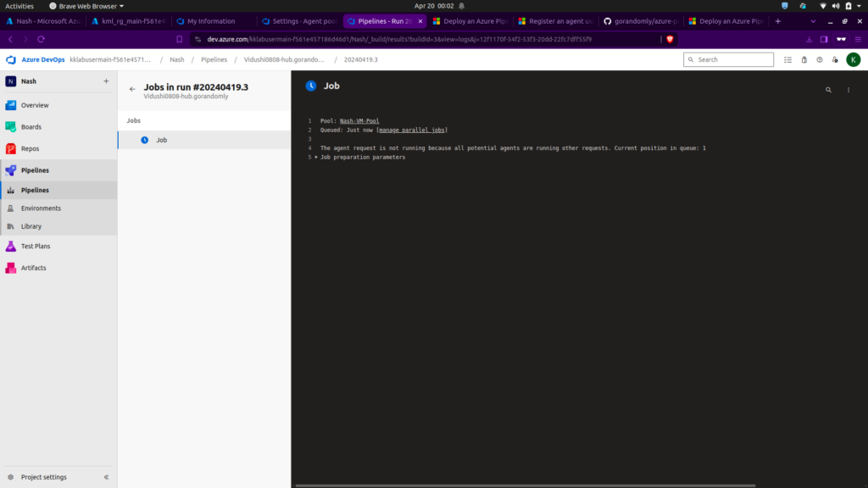This screenshot has height=488, width=868.
Task: Go to Test Plans
Action: [x=35, y=247]
